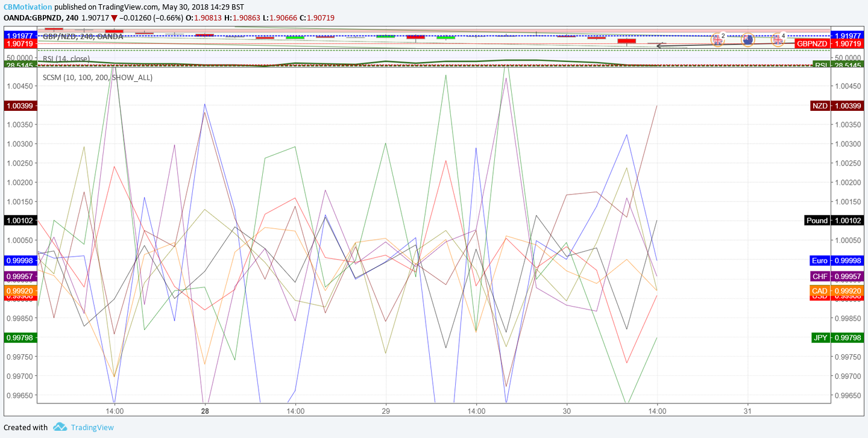
Task: Click the left blue 0.99998 value tag
Action: pyautogui.click(x=20, y=261)
